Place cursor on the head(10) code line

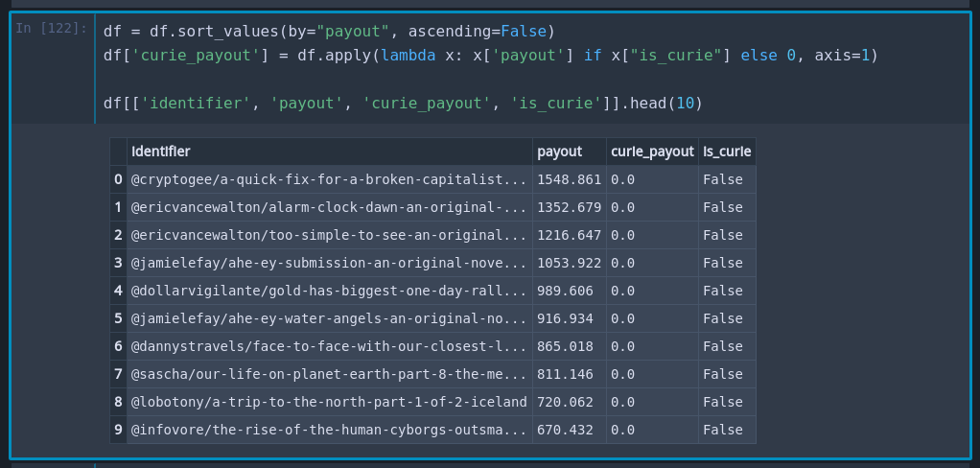403,104
